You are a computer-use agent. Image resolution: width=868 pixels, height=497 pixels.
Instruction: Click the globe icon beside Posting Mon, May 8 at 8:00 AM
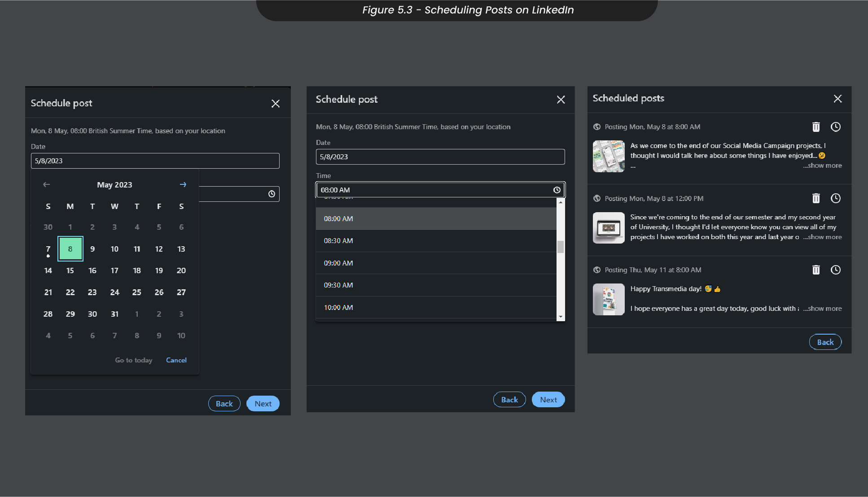coord(597,127)
